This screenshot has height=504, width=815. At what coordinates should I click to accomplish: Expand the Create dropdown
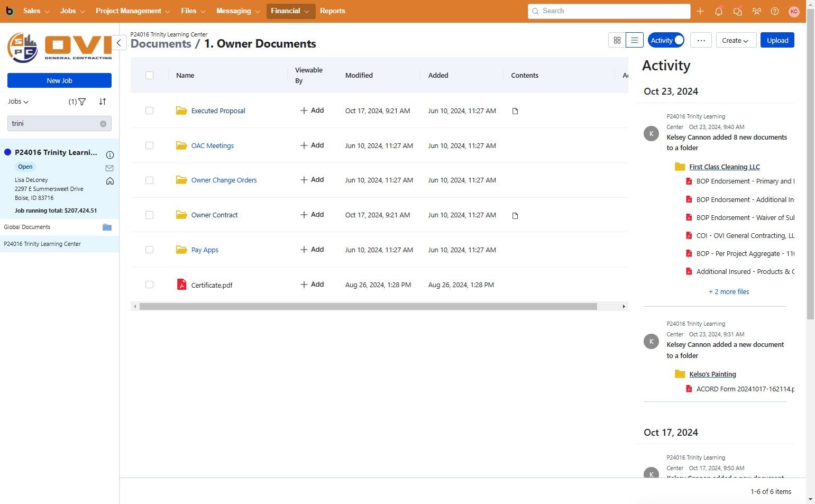pyautogui.click(x=735, y=40)
